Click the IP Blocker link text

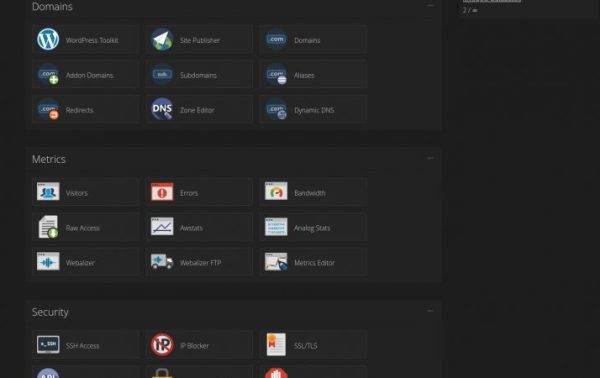[194, 346]
